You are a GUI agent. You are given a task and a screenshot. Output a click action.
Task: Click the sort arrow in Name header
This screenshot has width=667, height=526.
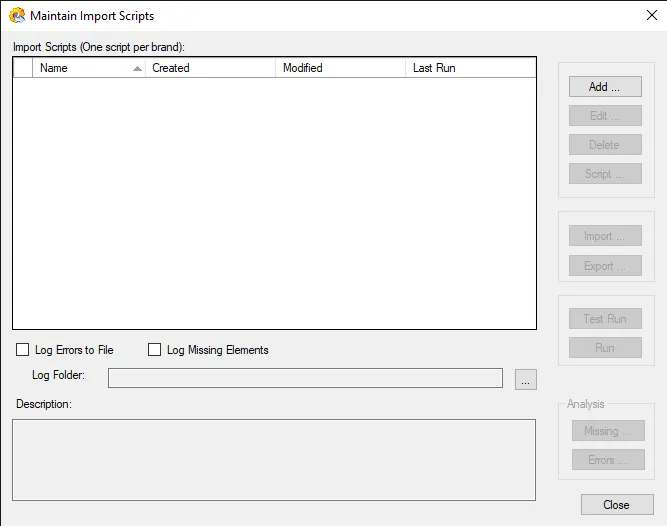point(137,68)
